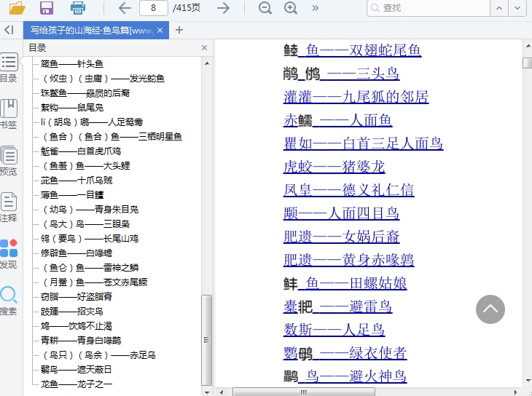Open link 橐(非巴)——避雷鸟
This screenshot has height=396, width=532.
pos(338,306)
